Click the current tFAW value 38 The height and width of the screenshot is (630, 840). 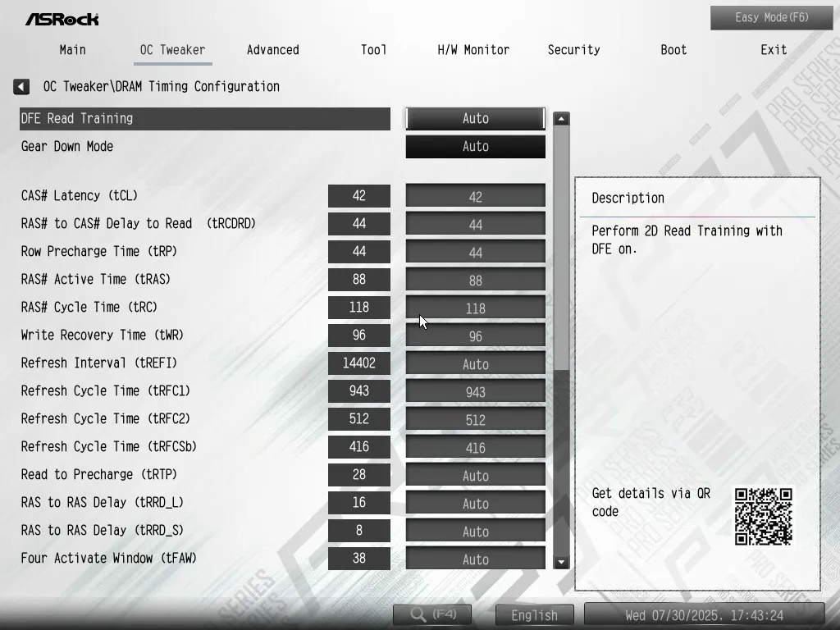[359, 558]
